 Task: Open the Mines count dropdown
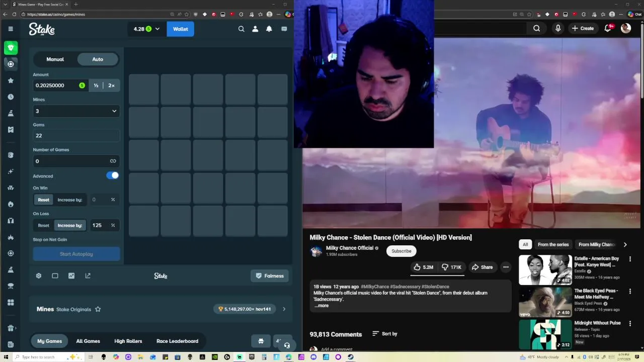point(76,111)
